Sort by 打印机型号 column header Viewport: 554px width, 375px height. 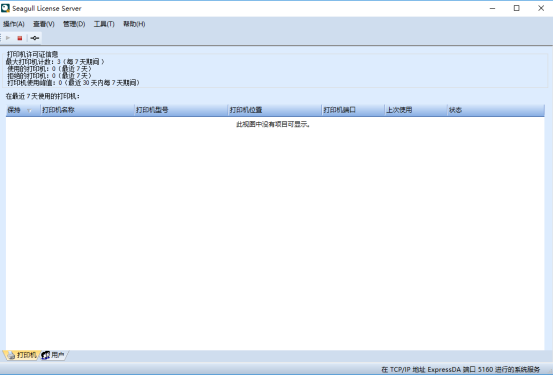point(181,110)
